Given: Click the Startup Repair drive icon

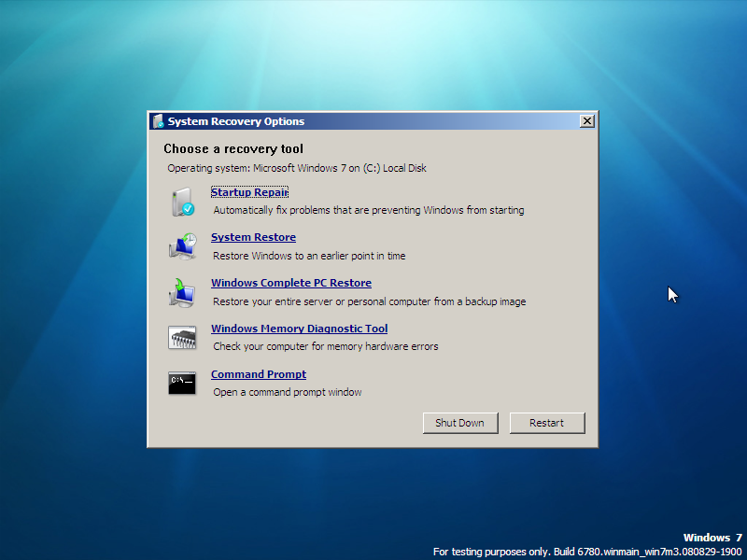Looking at the screenshot, I should [x=183, y=202].
